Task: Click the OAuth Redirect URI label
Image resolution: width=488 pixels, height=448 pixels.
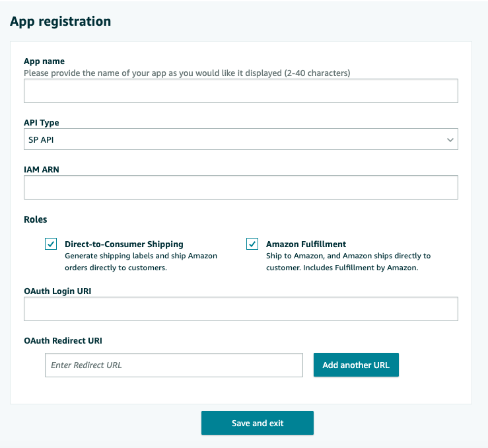Action: [63, 341]
